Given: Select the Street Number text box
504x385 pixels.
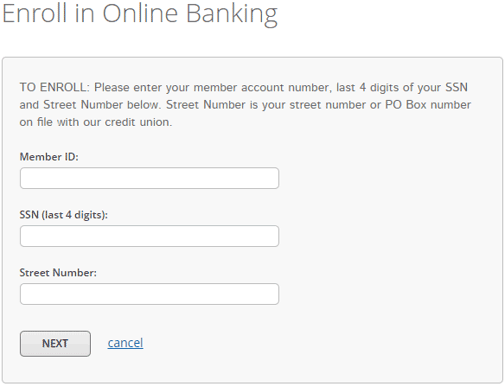Looking at the screenshot, I should pyautogui.click(x=149, y=294).
